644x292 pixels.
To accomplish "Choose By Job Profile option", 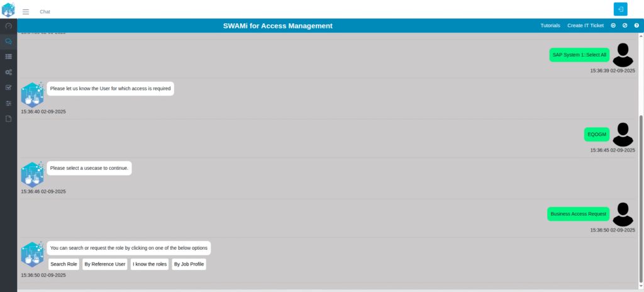I will coord(189,264).
